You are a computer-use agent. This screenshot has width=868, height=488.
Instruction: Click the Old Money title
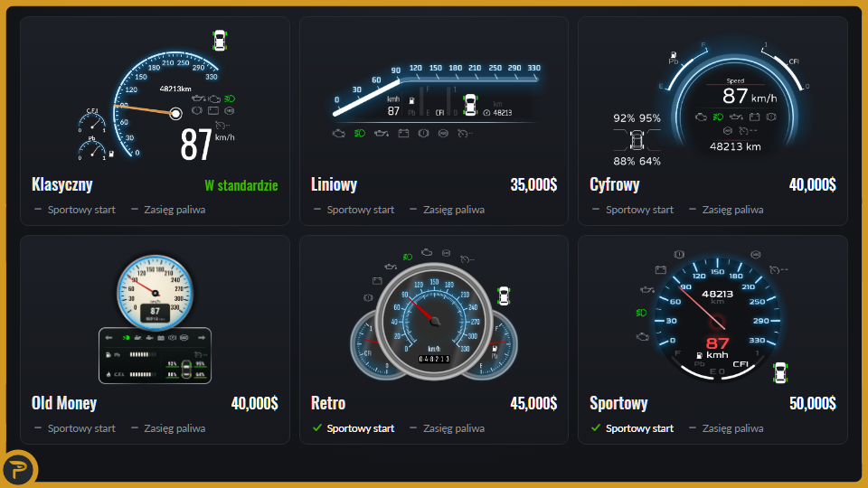(x=64, y=403)
